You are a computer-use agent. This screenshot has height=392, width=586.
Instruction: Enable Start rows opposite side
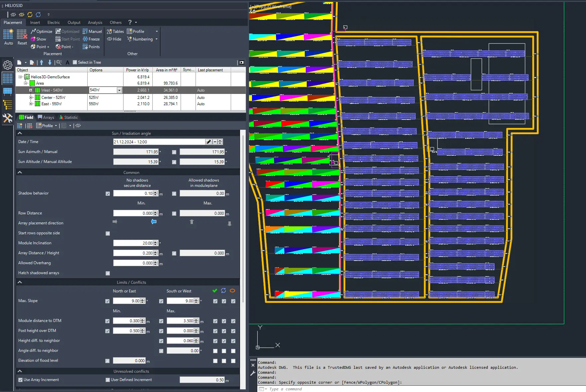tap(108, 233)
